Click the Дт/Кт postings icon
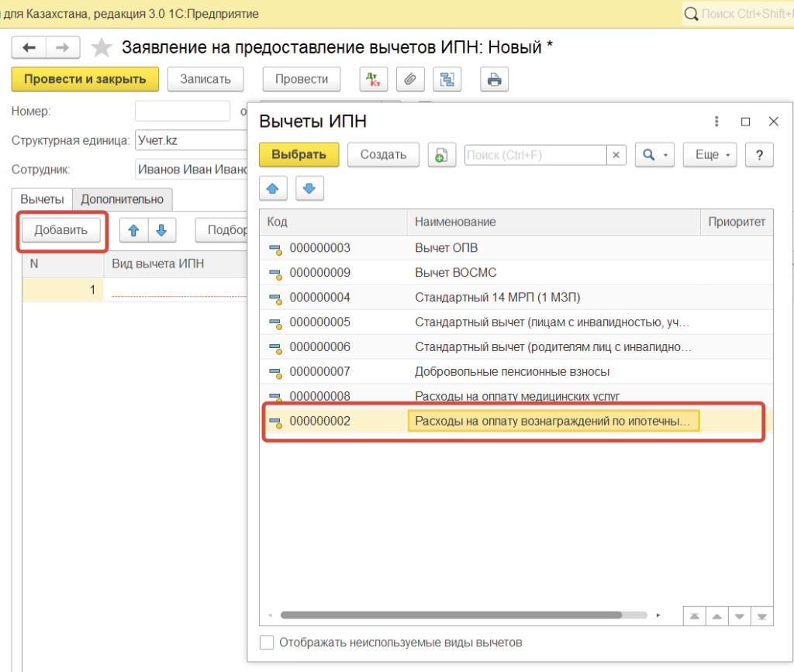This screenshot has width=794, height=672. (373, 79)
